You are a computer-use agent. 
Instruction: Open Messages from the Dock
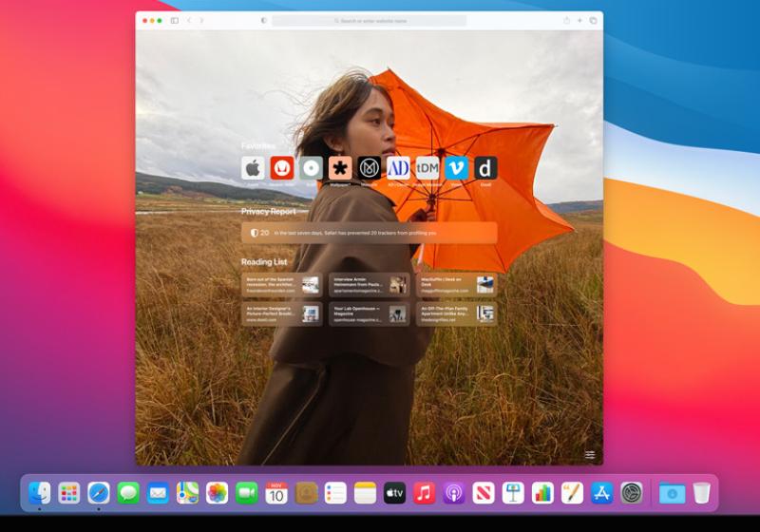pyautogui.click(x=128, y=493)
